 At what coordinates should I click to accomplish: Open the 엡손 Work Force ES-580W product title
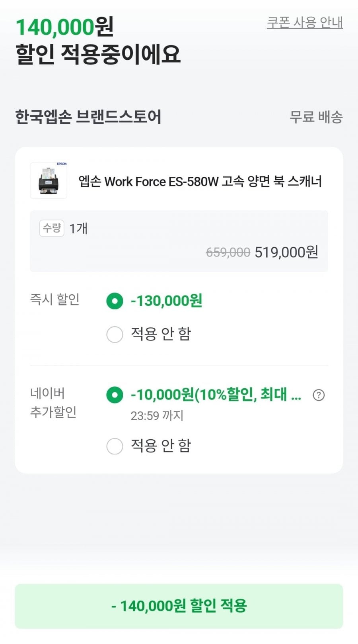[x=200, y=182]
